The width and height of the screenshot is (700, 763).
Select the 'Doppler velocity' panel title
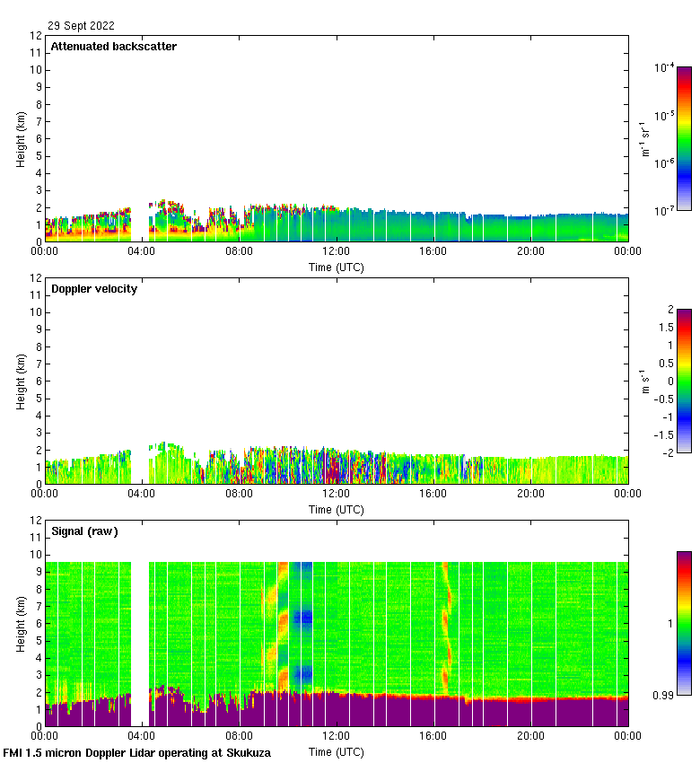point(95,289)
